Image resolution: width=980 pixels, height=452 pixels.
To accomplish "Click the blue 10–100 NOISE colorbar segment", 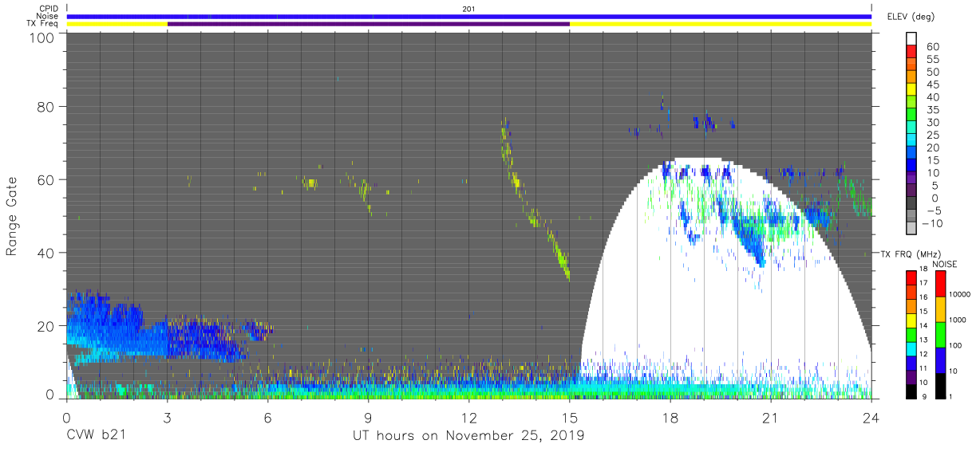I will (x=939, y=360).
